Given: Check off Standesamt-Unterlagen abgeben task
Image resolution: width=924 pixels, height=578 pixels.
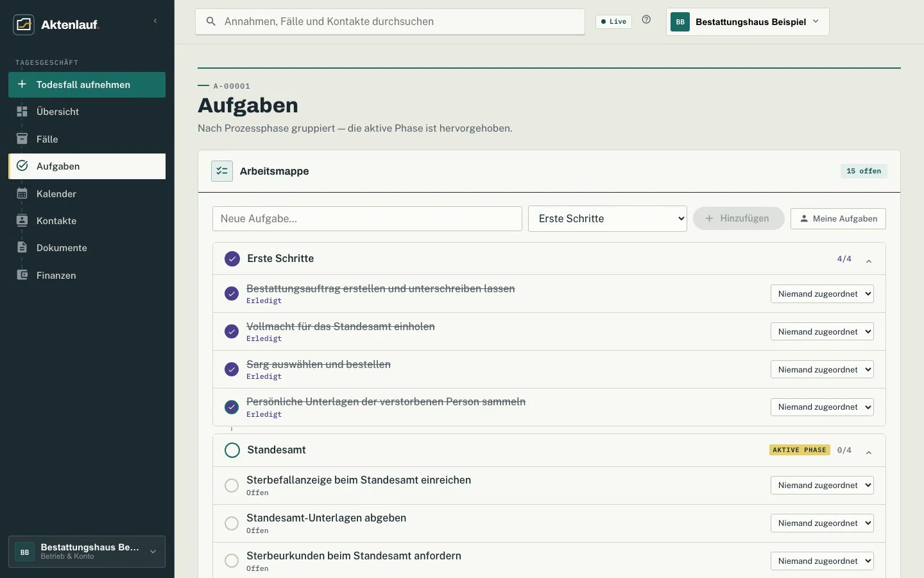Looking at the screenshot, I should coord(232,523).
